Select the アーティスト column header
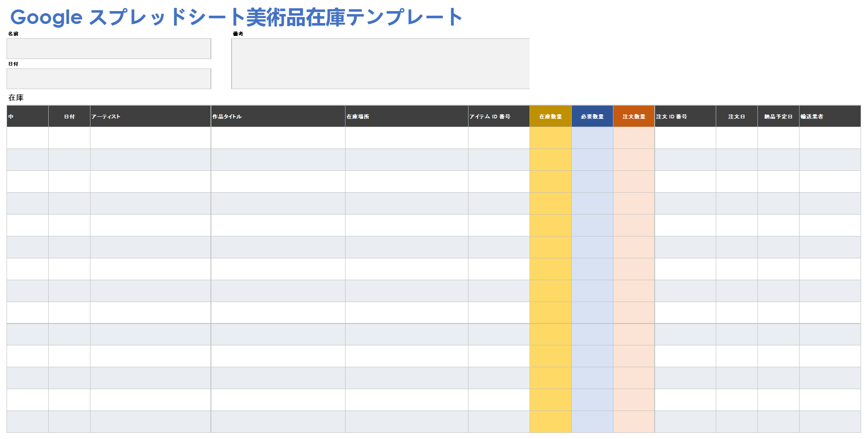The width and height of the screenshot is (868, 439). [151, 116]
